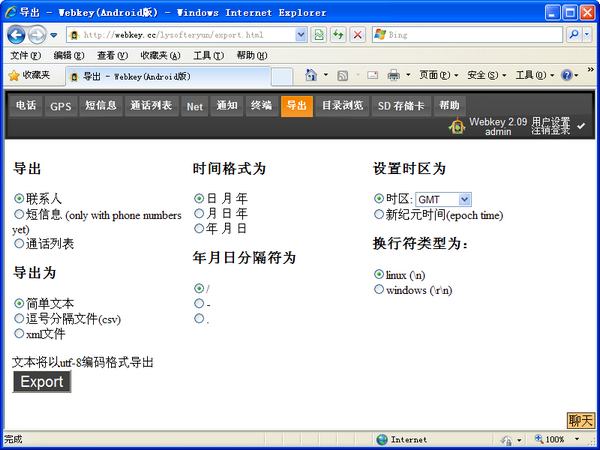This screenshot has height=450, width=600.
Task: Open the 工具(T) menu
Action: tap(208, 55)
